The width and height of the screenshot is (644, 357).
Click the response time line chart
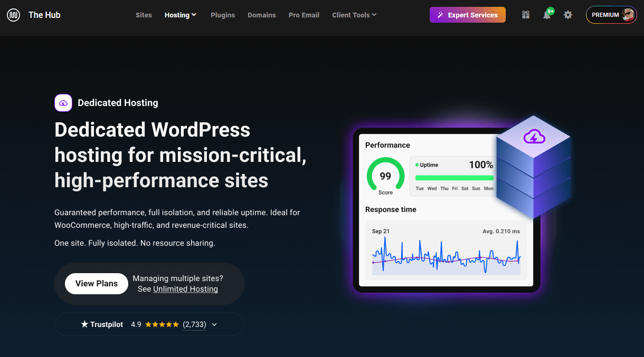[446, 255]
